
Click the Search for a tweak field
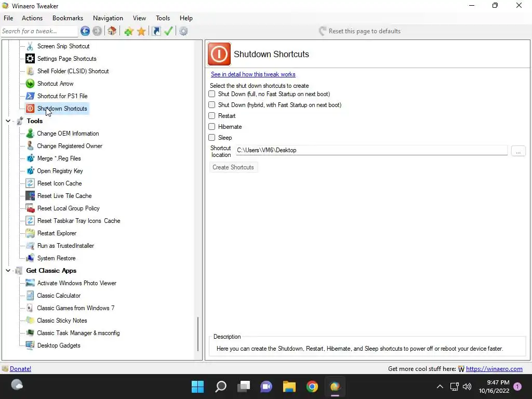(39, 31)
